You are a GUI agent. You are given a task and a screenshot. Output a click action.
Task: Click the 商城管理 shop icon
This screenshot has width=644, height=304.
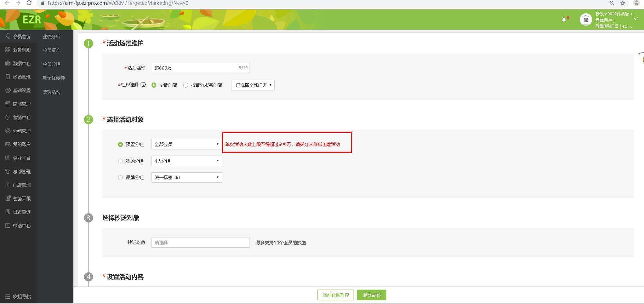(8, 104)
